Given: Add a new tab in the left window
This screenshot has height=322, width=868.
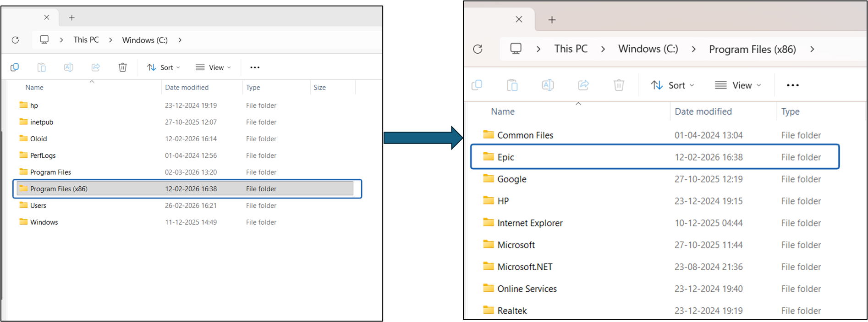Looking at the screenshot, I should click(x=71, y=18).
